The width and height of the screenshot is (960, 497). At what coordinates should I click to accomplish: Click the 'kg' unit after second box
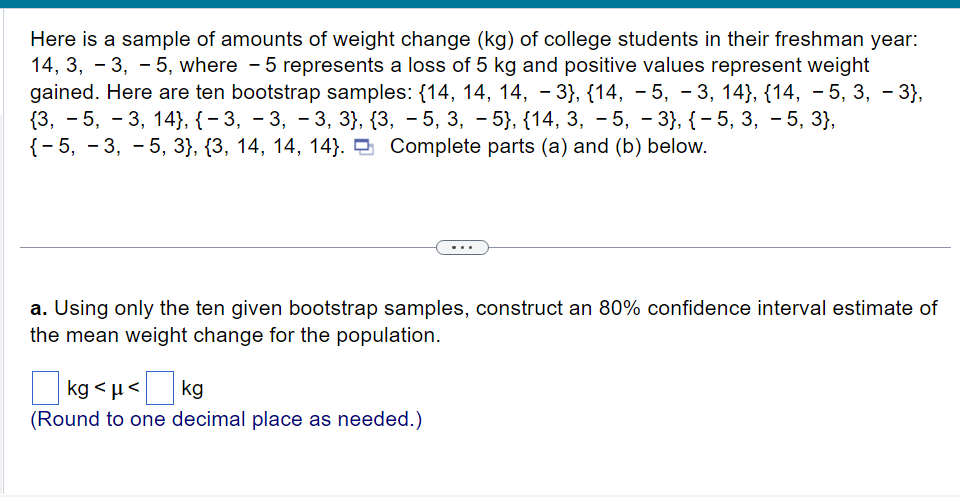click(x=193, y=386)
